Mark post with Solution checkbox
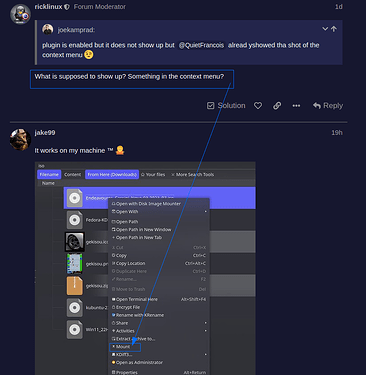Screen dimensions: 366x375 pos(226,106)
